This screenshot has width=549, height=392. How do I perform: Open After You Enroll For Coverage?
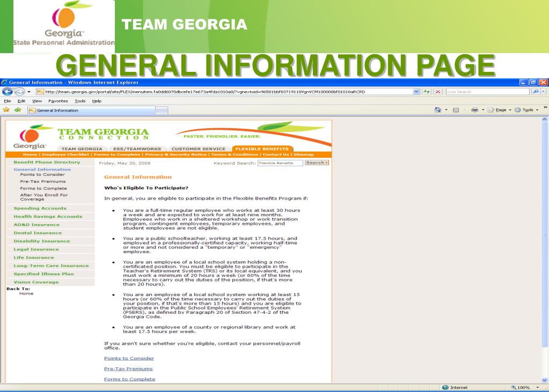(44, 197)
